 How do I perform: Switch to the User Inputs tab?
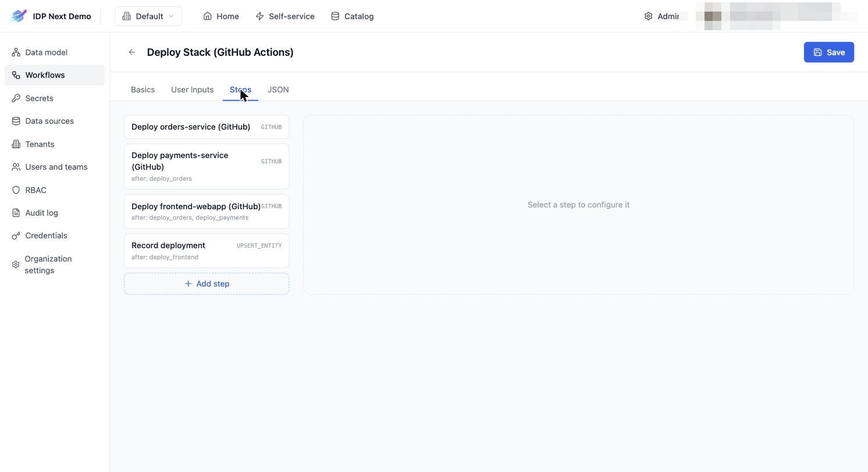(192, 90)
